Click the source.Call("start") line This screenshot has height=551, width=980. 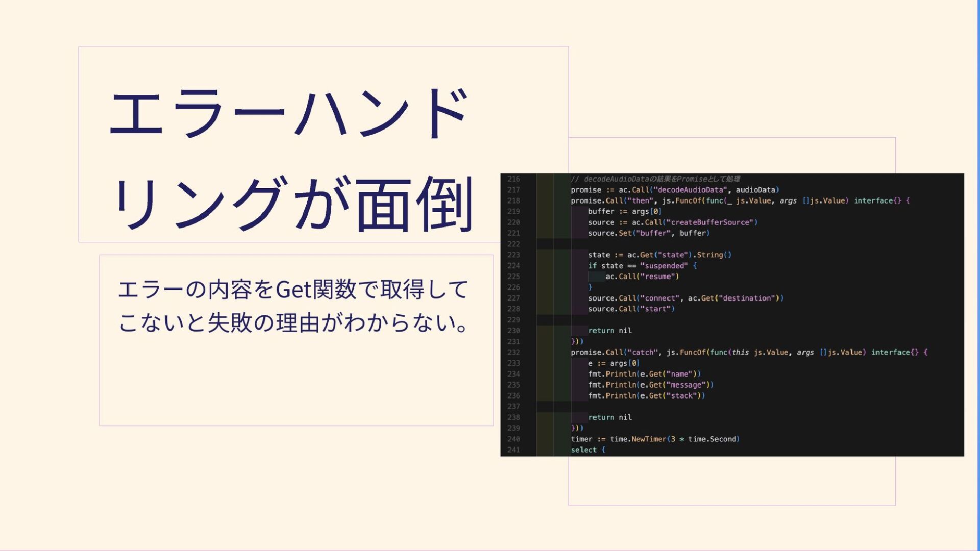click(x=631, y=309)
